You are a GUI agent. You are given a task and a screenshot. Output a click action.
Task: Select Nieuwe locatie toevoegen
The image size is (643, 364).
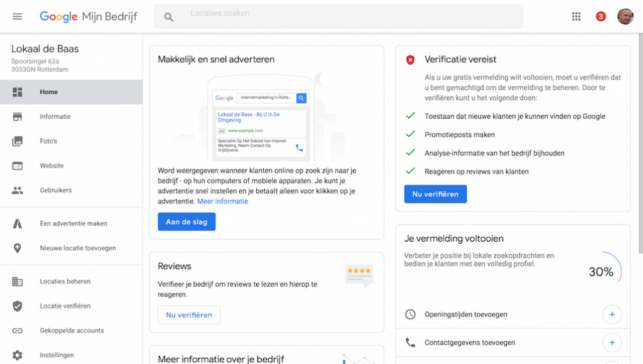(x=72, y=248)
